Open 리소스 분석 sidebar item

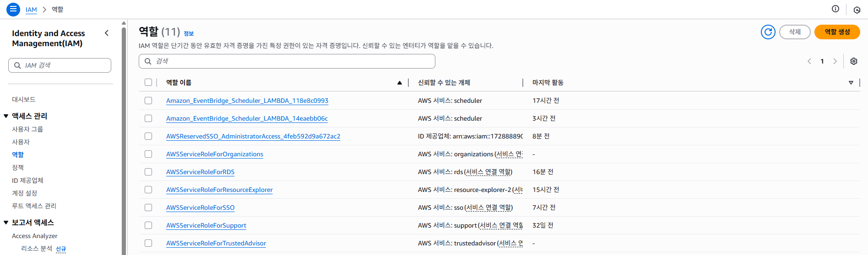37,249
